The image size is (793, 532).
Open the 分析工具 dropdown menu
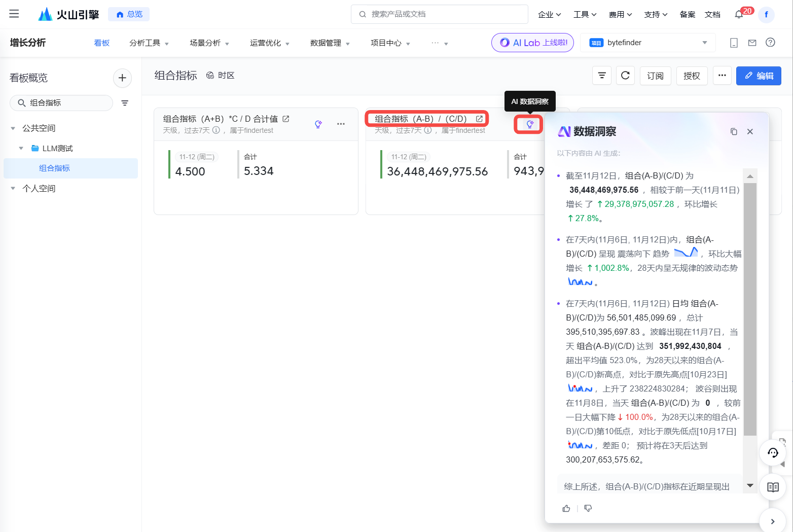(x=149, y=43)
